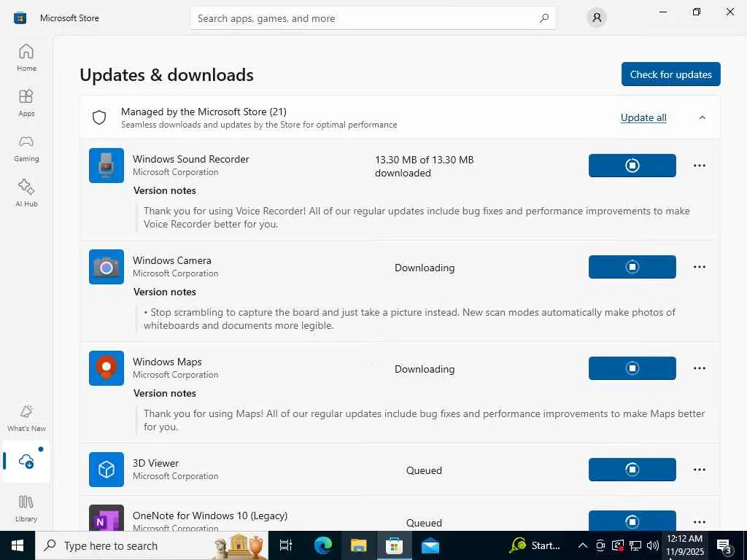Image resolution: width=747 pixels, height=560 pixels.
Task: Stop the Windows Sound Recorder download
Action: (x=632, y=166)
